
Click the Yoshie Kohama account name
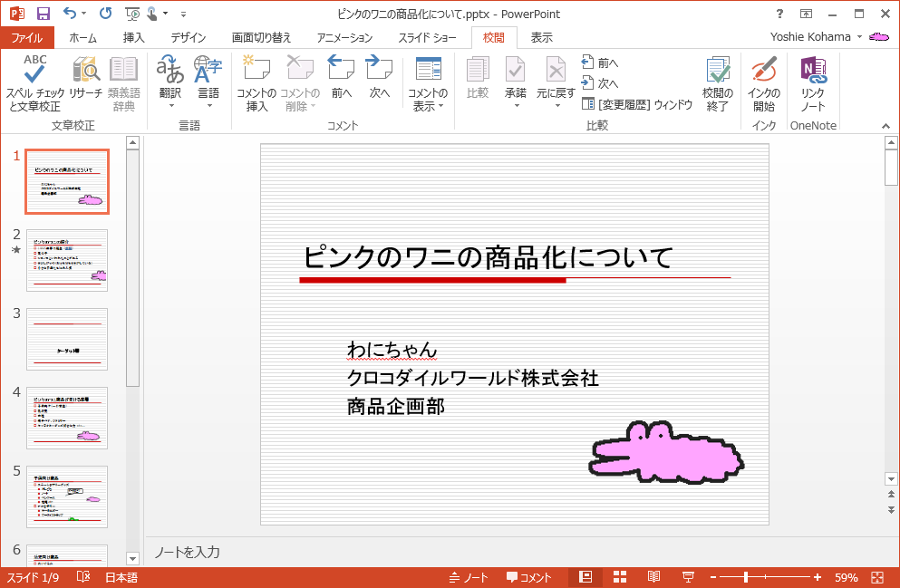click(810, 37)
